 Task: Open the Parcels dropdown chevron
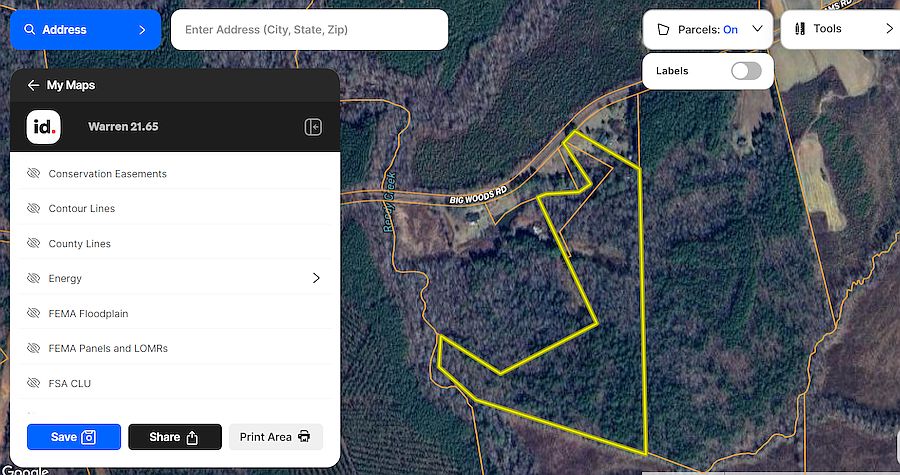(x=757, y=29)
